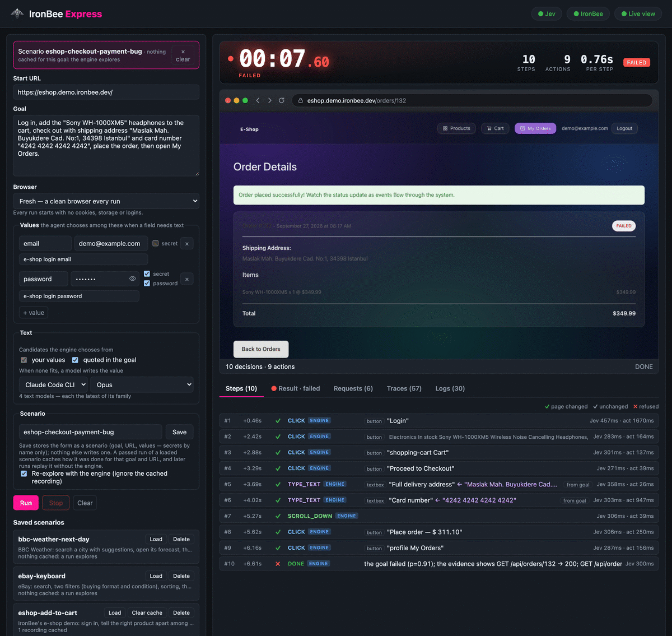Clear cache for eshop-add-to-cart scenario
Image resolution: width=672 pixels, height=636 pixels.
[x=147, y=612]
